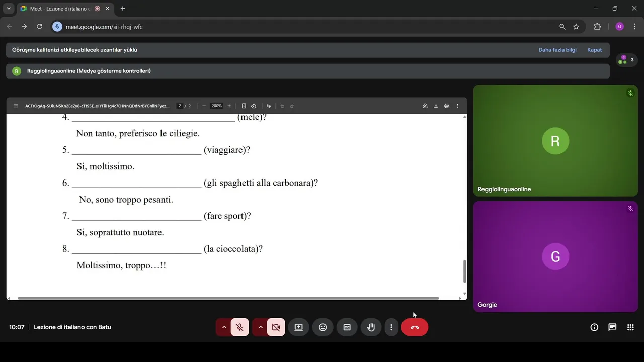Expand video settings arrow

click(260, 327)
